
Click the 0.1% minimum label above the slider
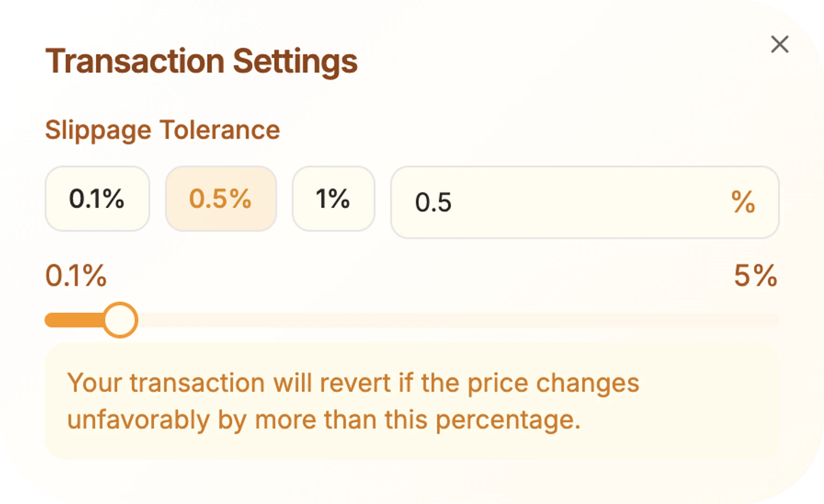pos(76,276)
